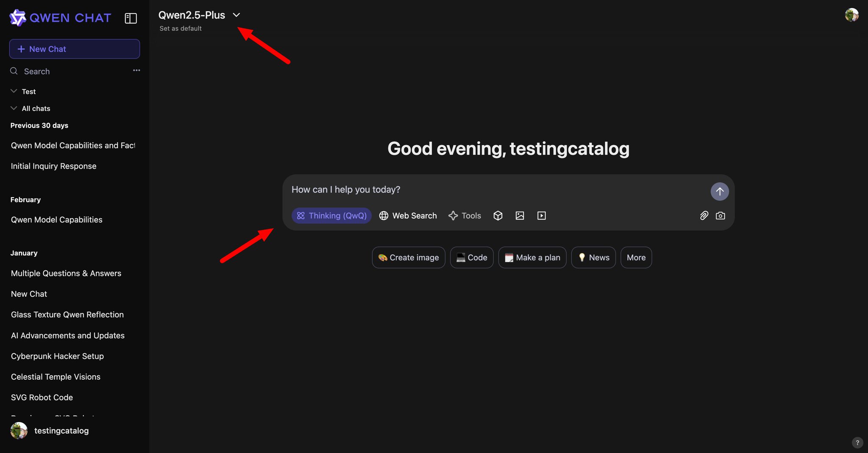Open the Cyberpunk Hacker Setup chat
This screenshot has width=868, height=453.
[x=57, y=356]
